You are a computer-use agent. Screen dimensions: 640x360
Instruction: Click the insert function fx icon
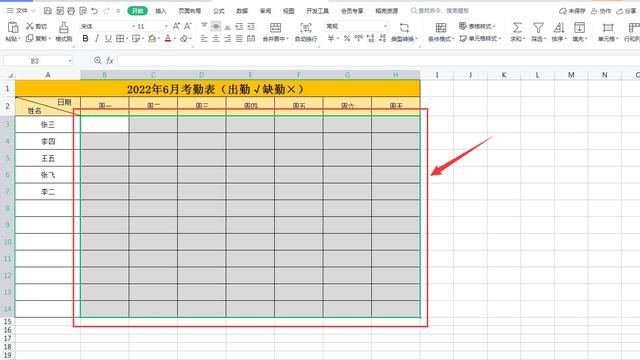pos(110,61)
